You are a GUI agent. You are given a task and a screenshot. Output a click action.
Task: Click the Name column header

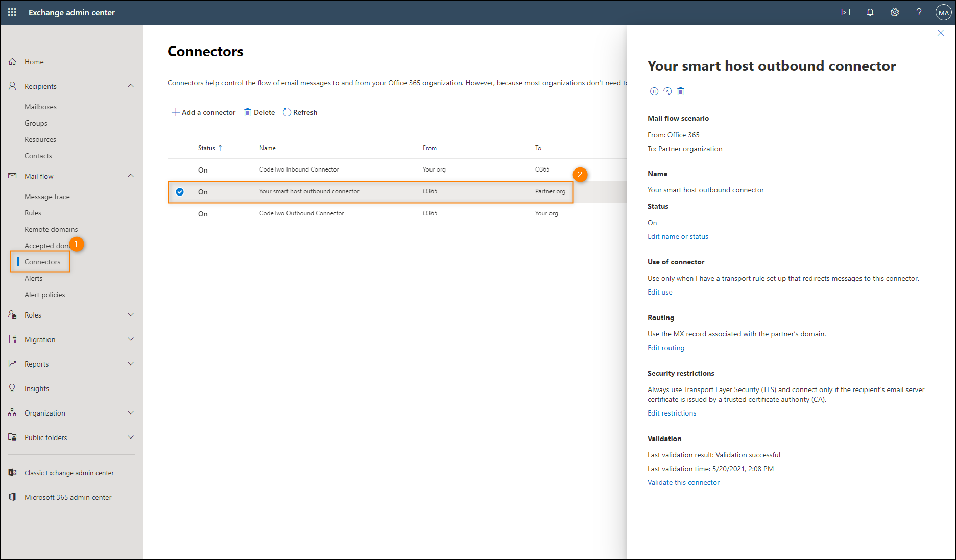coord(267,148)
